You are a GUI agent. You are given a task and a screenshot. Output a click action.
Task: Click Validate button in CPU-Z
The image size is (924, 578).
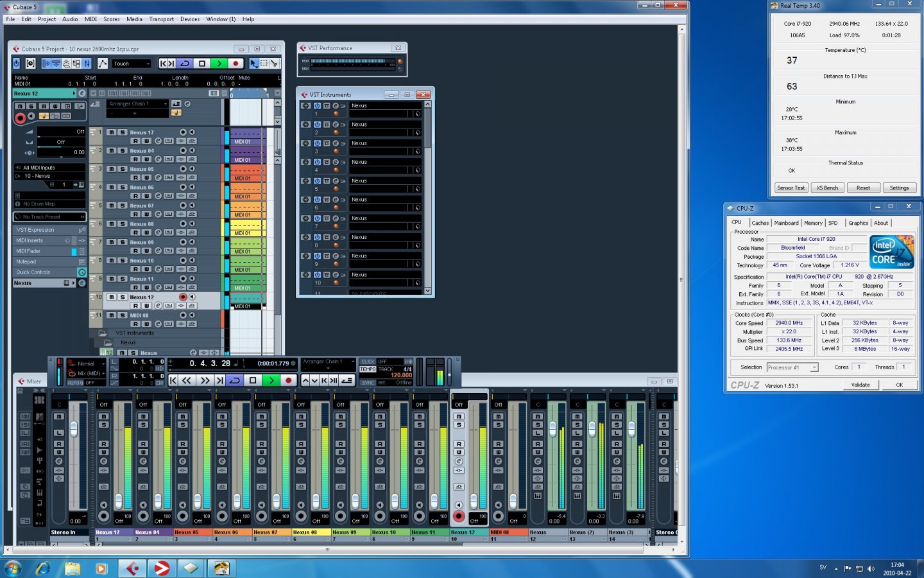pyautogui.click(x=860, y=385)
